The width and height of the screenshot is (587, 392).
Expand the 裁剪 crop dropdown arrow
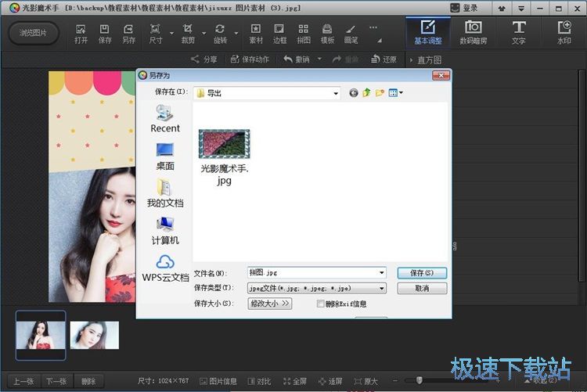click(204, 34)
